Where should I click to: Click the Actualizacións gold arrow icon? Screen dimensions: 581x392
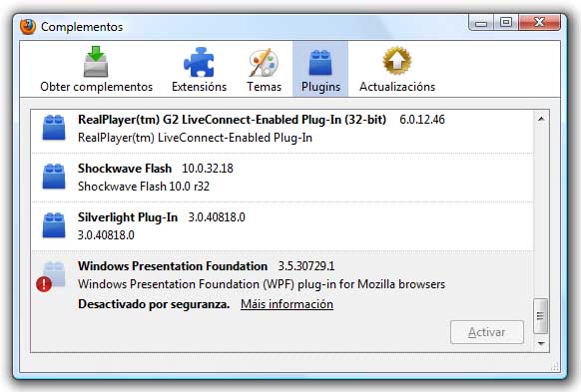[x=397, y=61]
